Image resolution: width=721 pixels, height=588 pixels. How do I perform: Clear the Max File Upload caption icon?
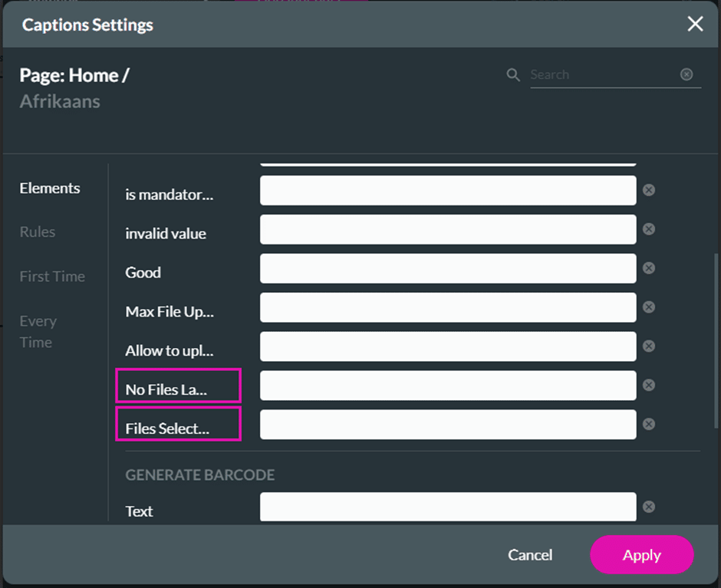pos(649,307)
